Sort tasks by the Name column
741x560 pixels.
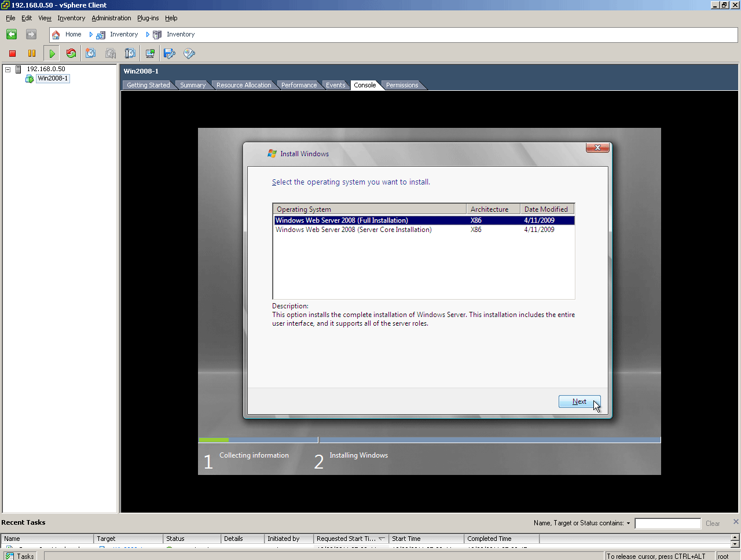47,539
